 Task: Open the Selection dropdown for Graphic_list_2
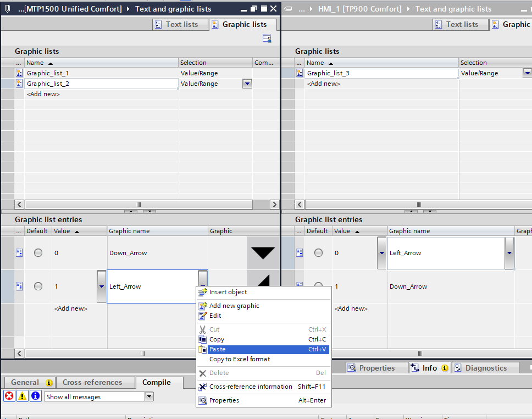pos(247,84)
